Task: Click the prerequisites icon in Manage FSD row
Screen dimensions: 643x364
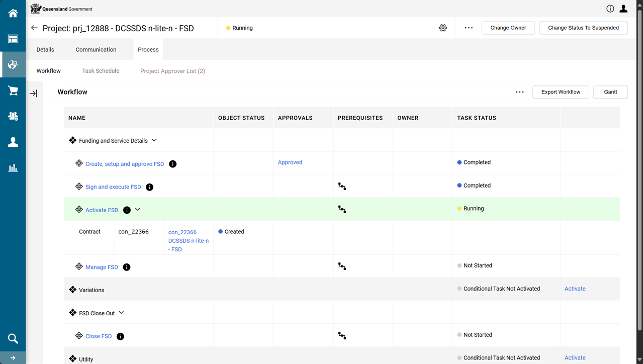Action: coord(342,266)
